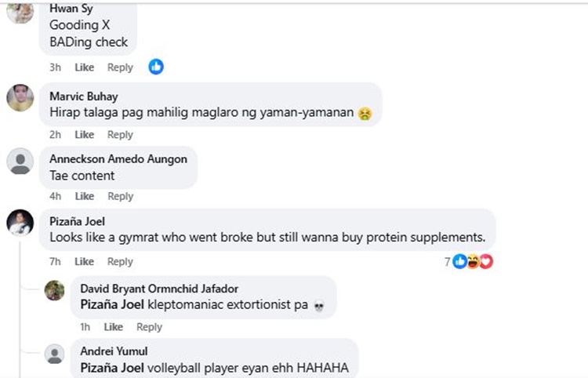Like Pizaña Joel's gymrat comment
Image resolution: width=588 pixels, height=378 pixels.
(x=84, y=262)
